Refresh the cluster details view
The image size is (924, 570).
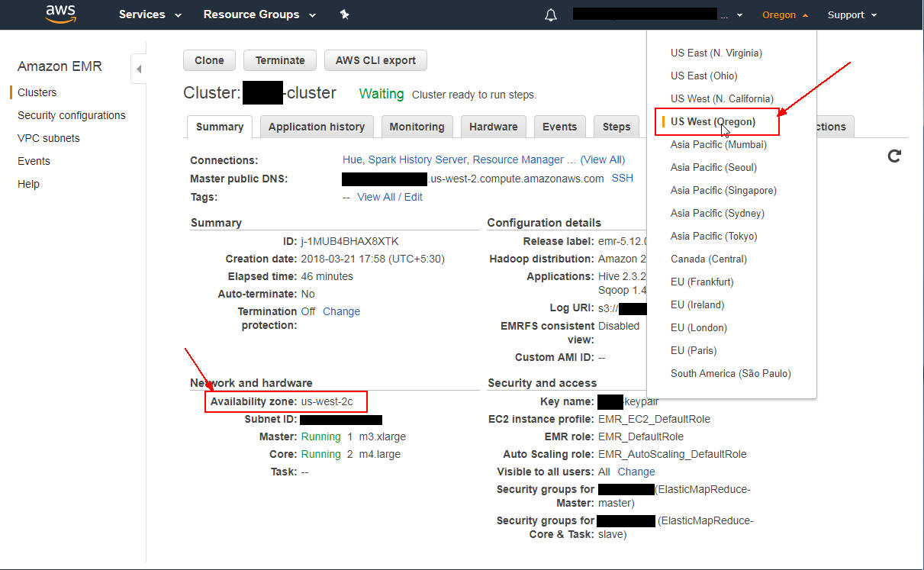coord(893,156)
